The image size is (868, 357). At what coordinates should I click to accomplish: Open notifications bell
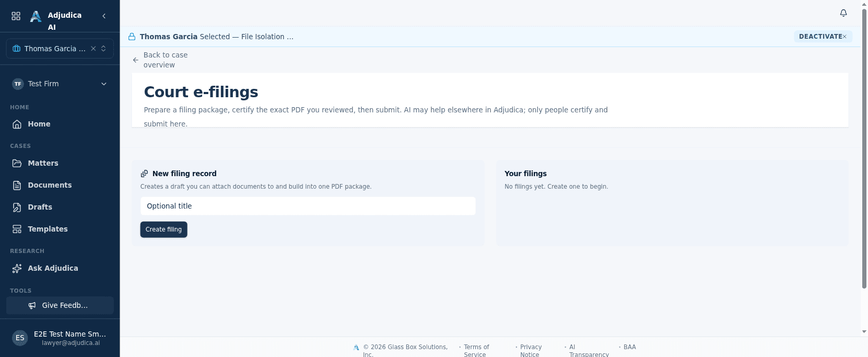pyautogui.click(x=843, y=13)
